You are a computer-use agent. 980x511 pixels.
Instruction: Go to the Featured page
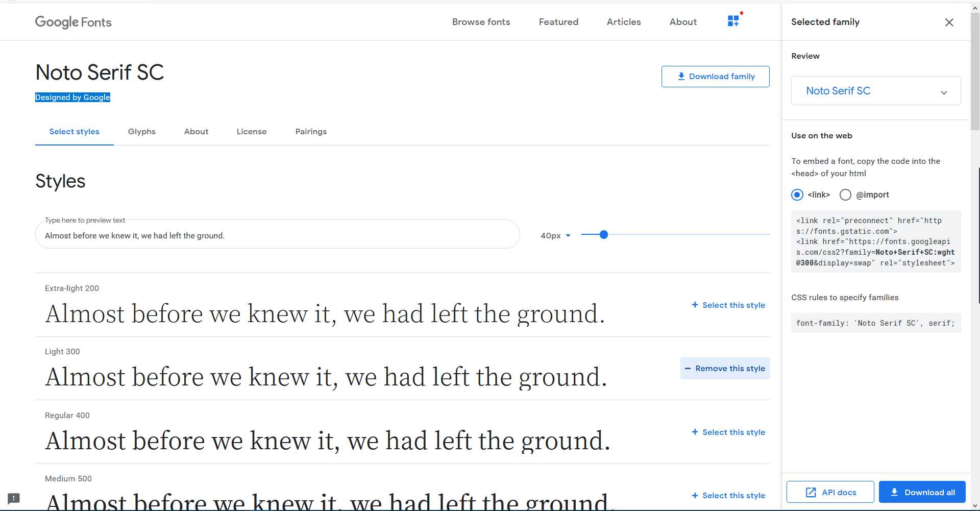click(558, 22)
